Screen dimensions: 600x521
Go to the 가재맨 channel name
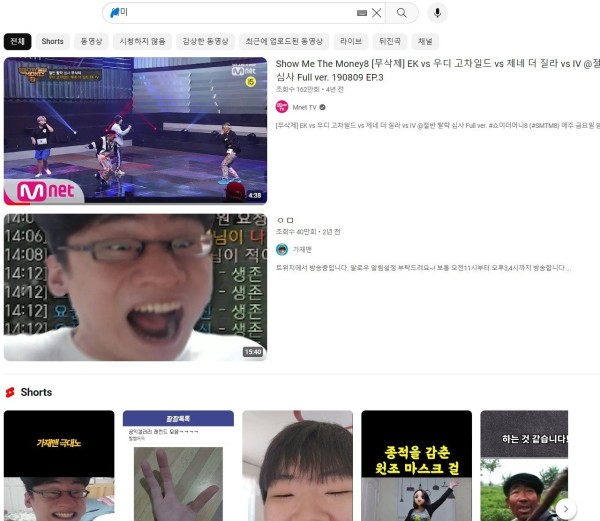click(302, 250)
